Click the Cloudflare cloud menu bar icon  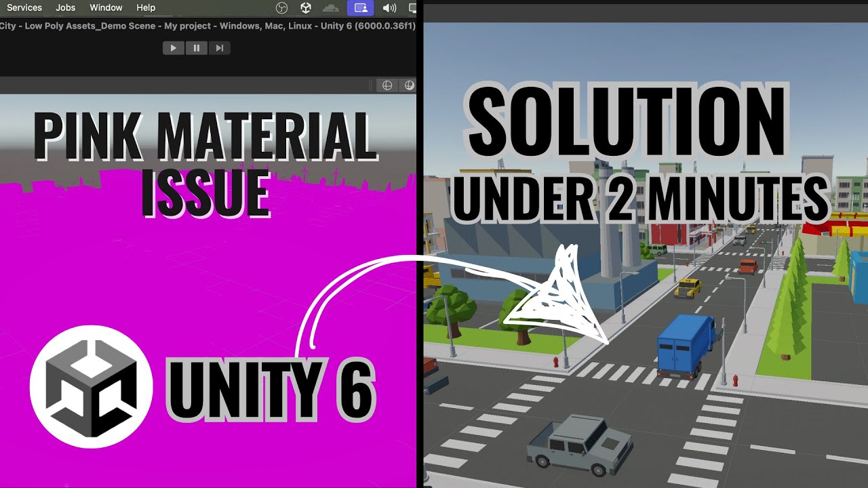[331, 8]
